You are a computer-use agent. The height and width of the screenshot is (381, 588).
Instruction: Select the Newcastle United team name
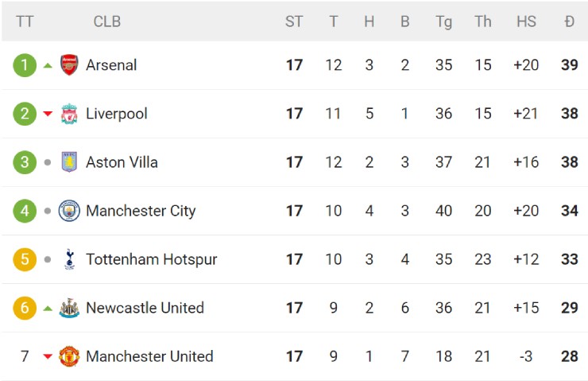(x=145, y=308)
